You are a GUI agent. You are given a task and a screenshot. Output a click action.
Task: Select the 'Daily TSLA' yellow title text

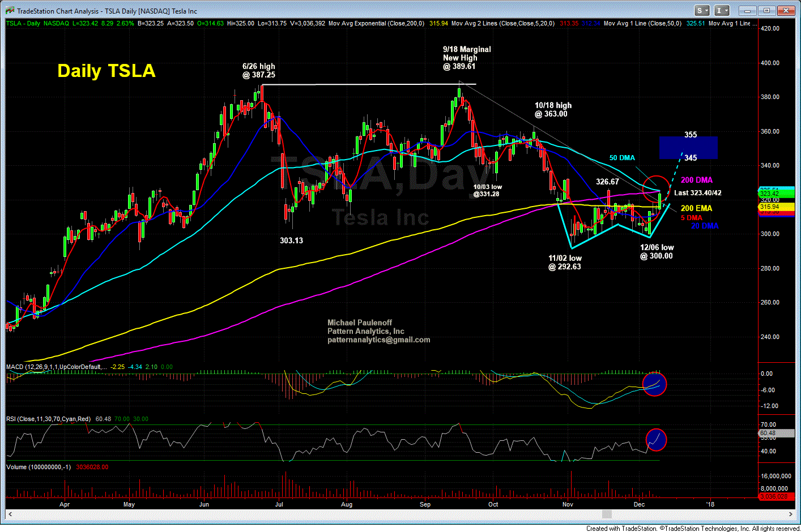point(106,71)
